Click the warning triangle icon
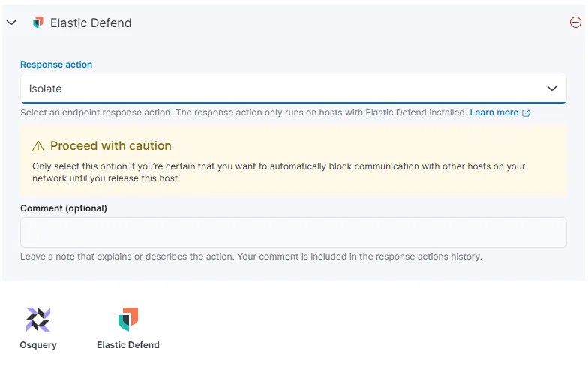 [38, 146]
